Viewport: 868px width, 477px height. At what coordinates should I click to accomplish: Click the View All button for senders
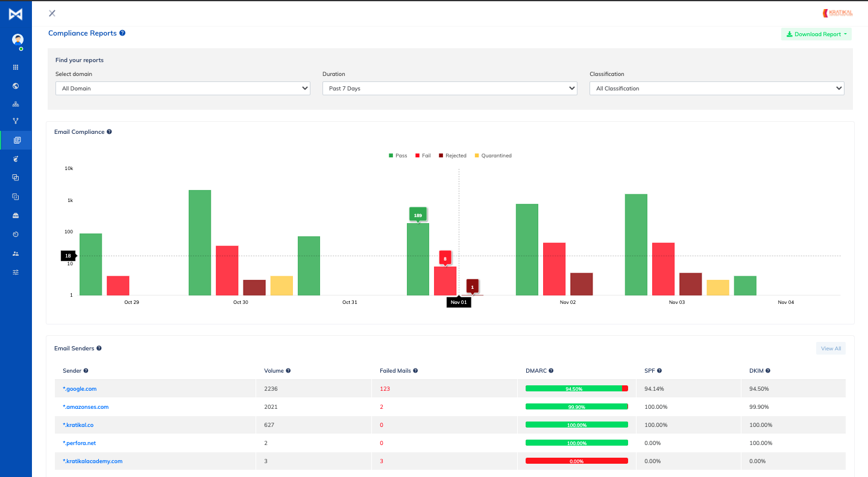(831, 349)
